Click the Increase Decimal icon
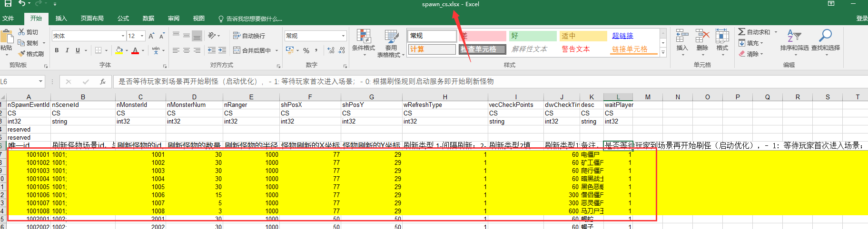Image resolution: width=868 pixels, height=229 pixels. [331, 50]
